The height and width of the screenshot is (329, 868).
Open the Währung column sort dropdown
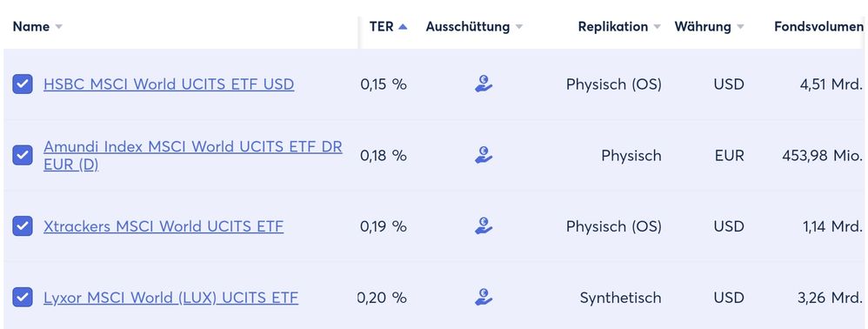(740, 27)
